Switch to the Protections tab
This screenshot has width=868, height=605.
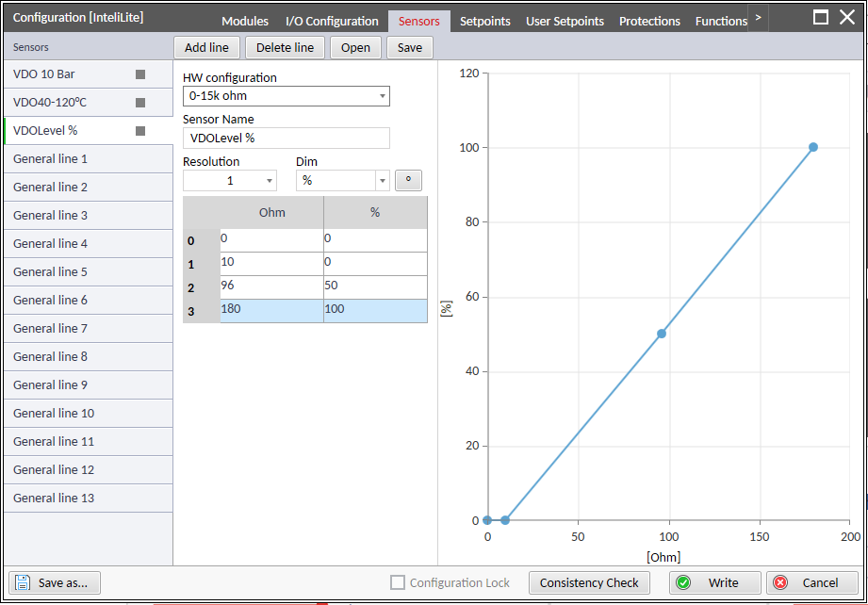tap(649, 21)
